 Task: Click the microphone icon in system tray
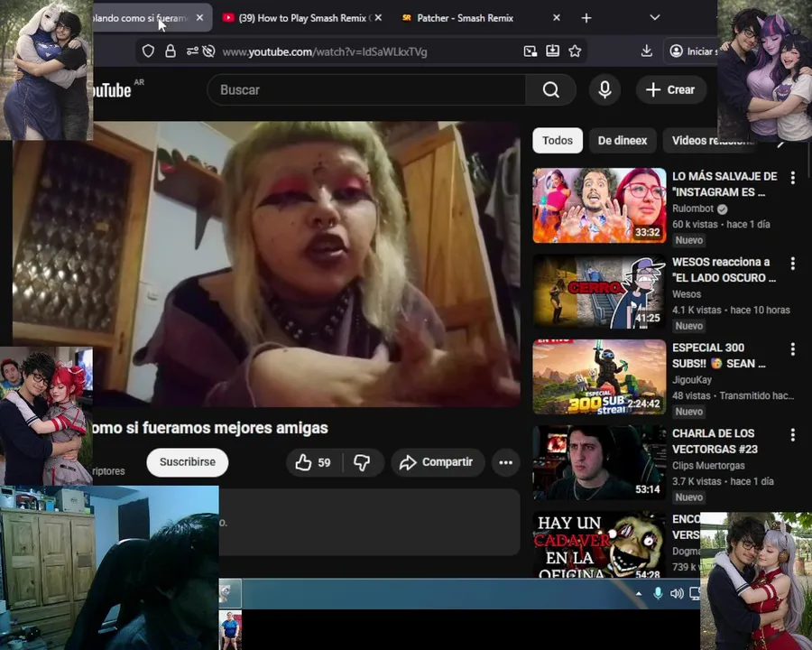[658, 593]
